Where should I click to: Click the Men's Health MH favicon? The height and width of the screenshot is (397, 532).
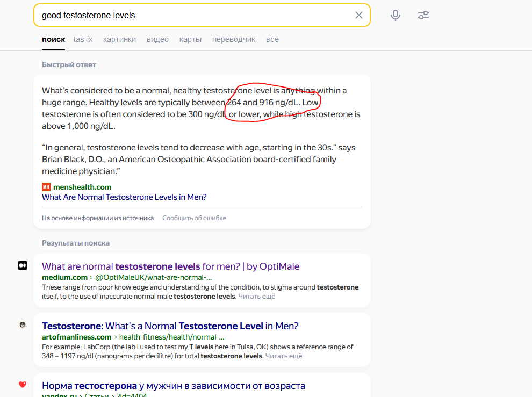pos(46,187)
